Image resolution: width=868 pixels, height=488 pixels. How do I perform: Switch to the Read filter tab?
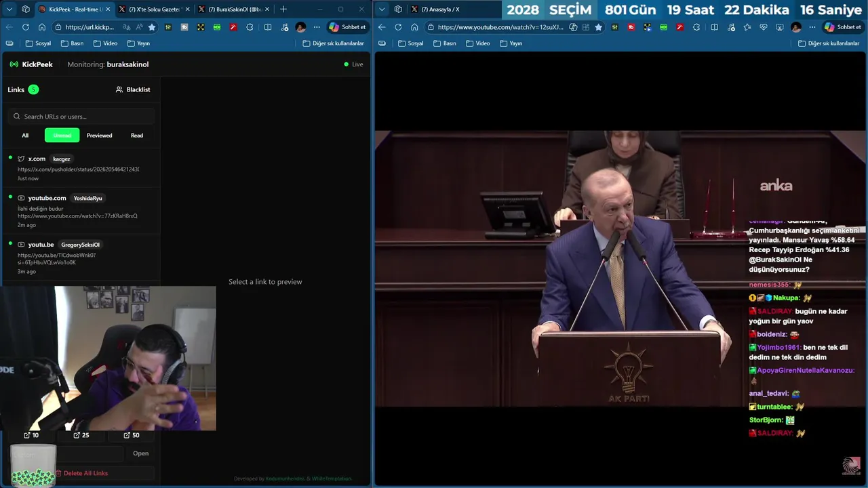(137, 136)
